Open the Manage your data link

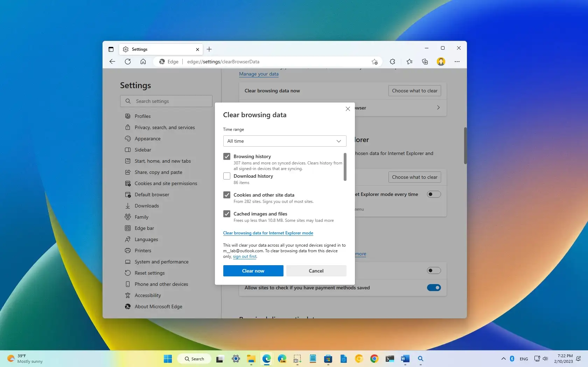259,74
